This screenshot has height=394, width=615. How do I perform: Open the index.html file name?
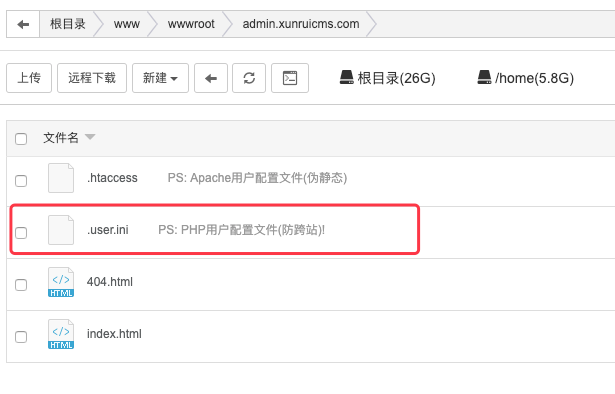coord(114,334)
